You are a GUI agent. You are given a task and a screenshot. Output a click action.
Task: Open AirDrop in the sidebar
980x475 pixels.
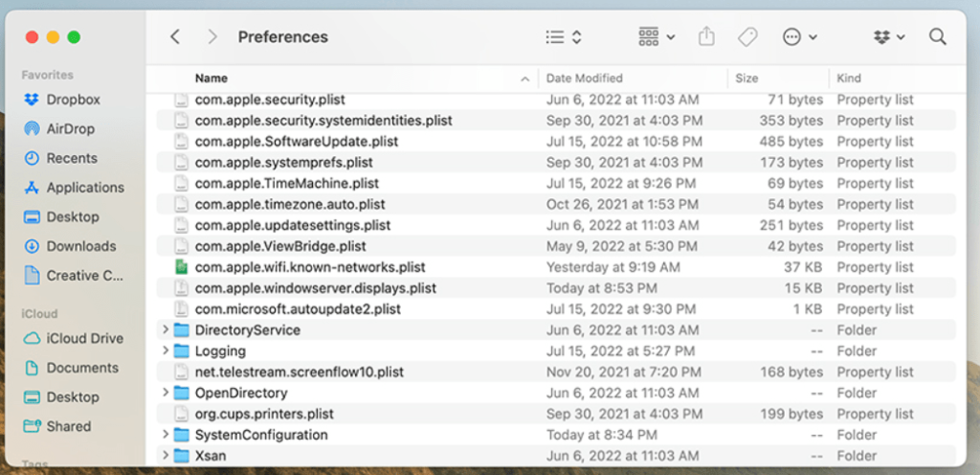pos(58,128)
